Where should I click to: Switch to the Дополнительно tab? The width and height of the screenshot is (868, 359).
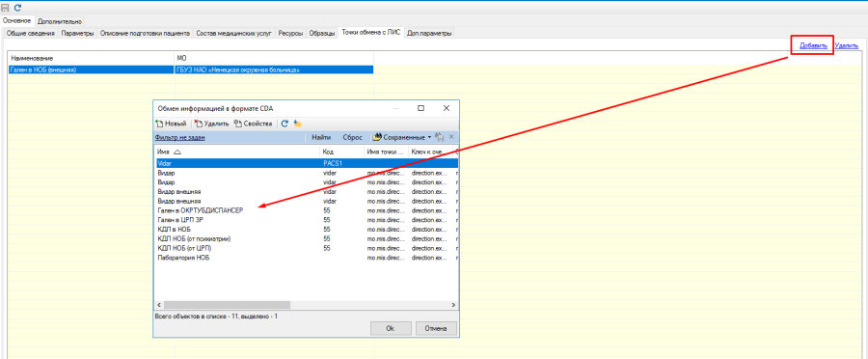60,21
